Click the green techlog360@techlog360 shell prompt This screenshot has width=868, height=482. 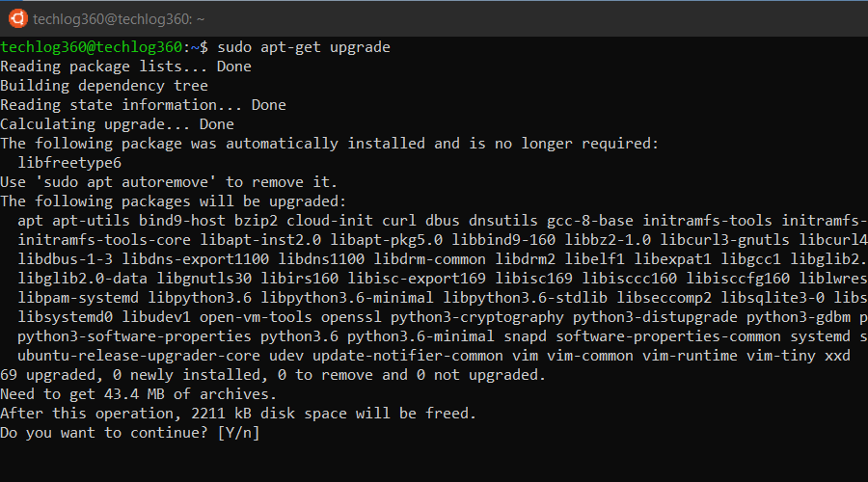pos(92,47)
